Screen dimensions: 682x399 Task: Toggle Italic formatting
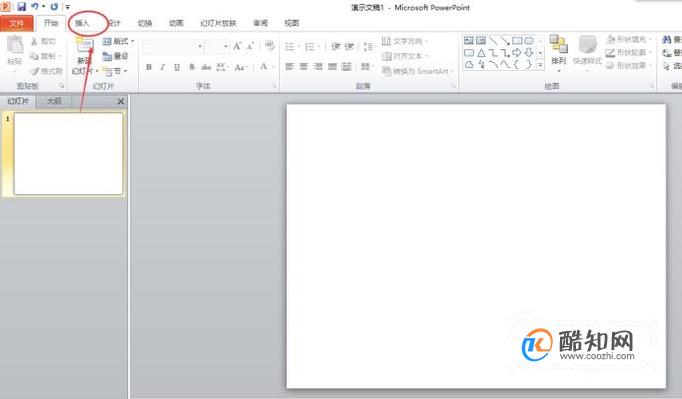point(163,67)
